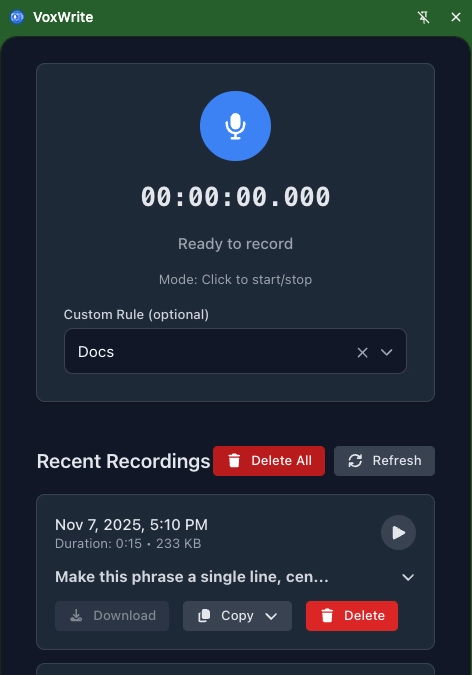The image size is (472, 675).
Task: Click the Docs custom rule field
Action: tap(235, 351)
